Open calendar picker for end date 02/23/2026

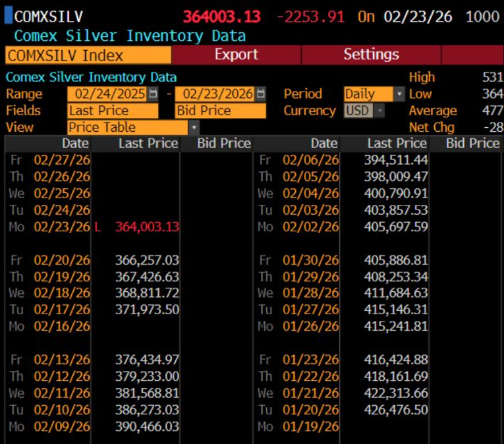coord(261,94)
